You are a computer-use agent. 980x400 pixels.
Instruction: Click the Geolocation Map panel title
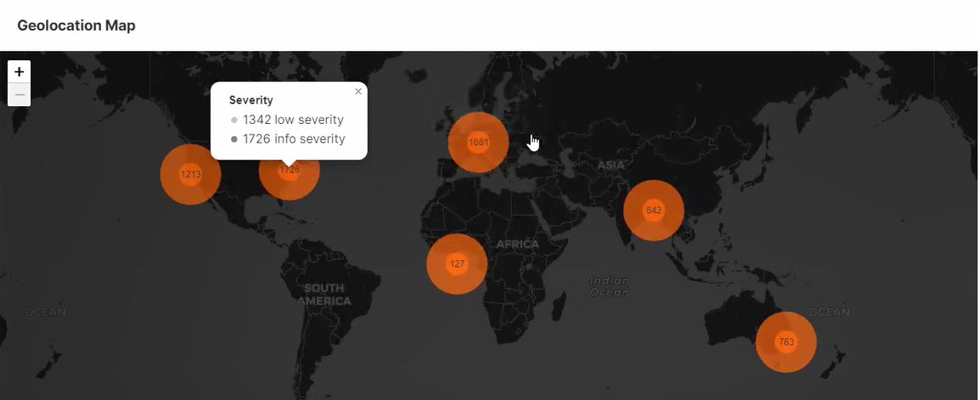[76, 25]
